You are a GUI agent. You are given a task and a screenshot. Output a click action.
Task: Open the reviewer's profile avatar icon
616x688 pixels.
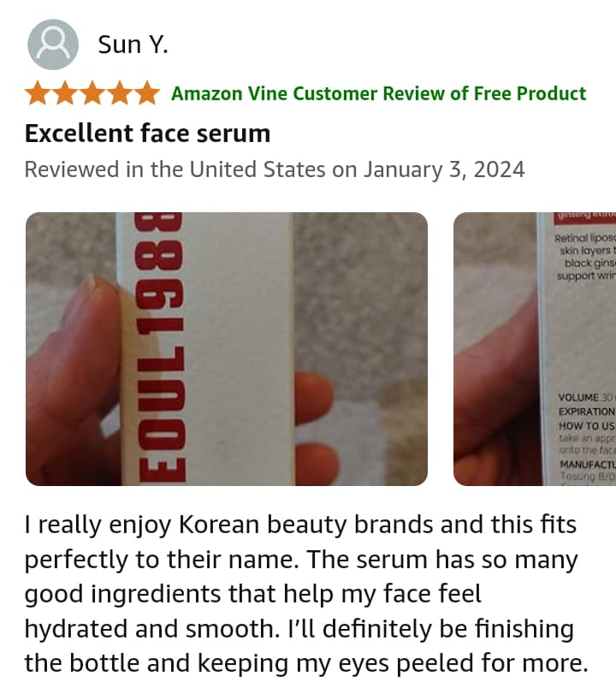point(53,44)
